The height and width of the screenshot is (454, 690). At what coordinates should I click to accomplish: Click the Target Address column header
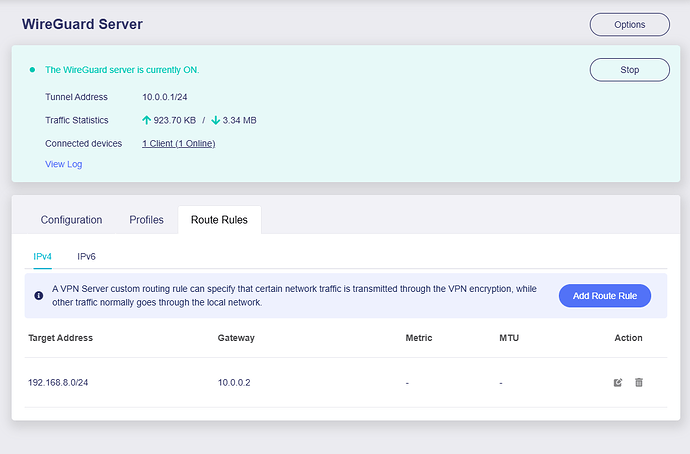pos(60,338)
